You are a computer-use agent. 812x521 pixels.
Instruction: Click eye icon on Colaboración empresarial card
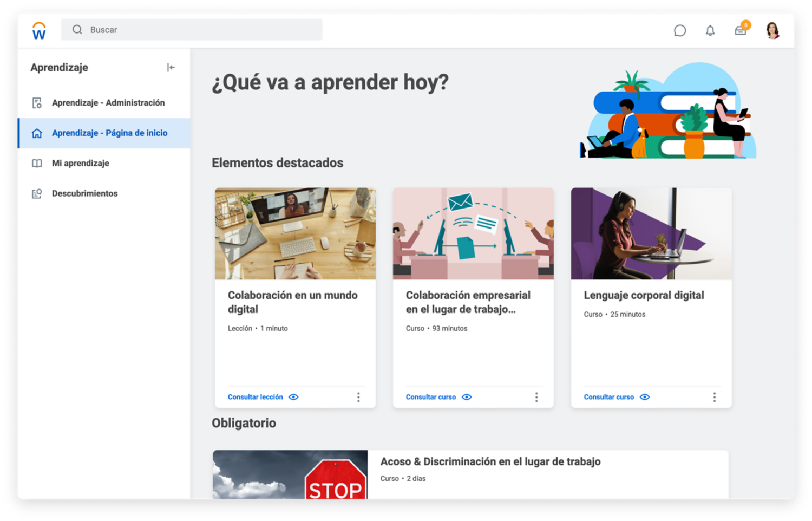point(467,397)
